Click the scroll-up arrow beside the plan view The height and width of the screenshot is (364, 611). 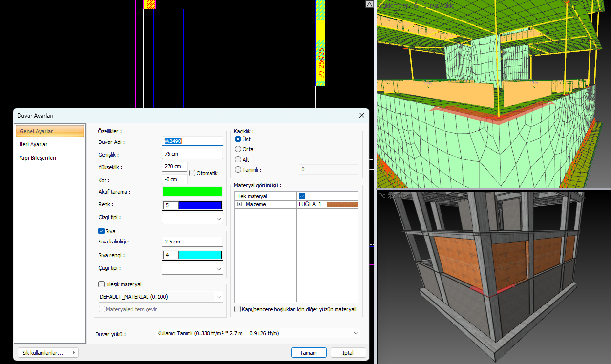click(370, 4)
